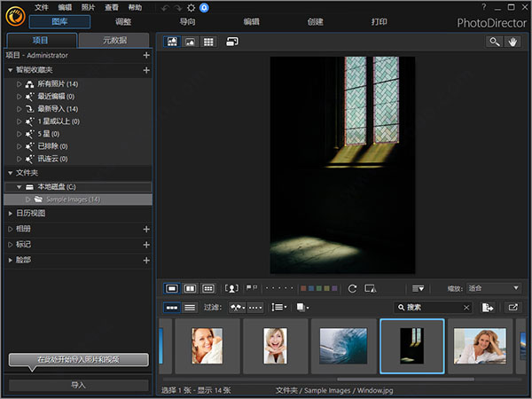Click the PhotoDirector logo icon

click(16, 16)
